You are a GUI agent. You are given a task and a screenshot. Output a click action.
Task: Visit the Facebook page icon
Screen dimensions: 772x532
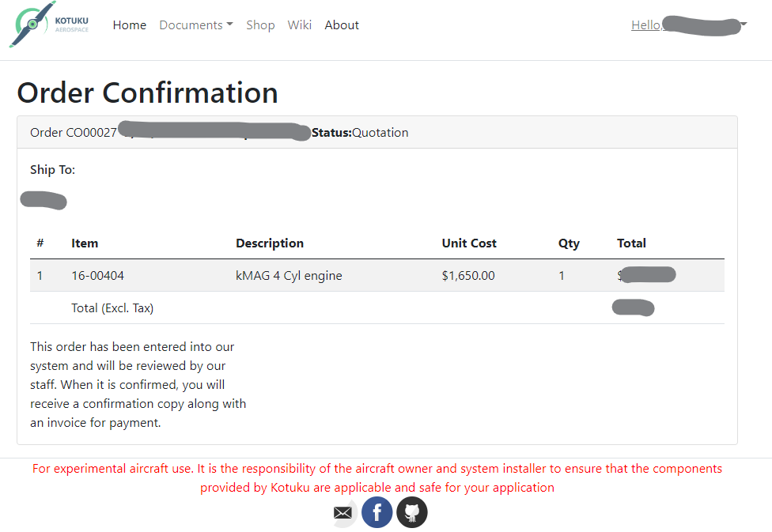coord(377,513)
